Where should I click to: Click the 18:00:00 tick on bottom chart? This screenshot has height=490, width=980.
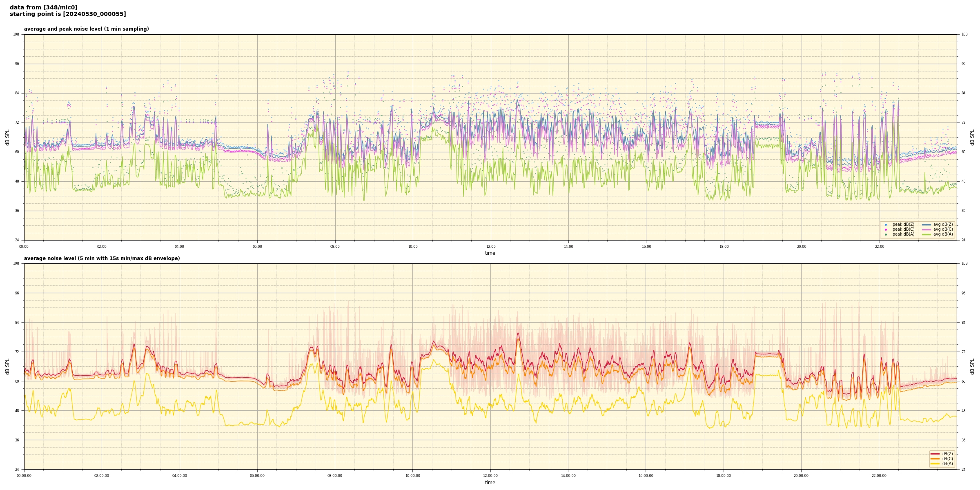724,476
